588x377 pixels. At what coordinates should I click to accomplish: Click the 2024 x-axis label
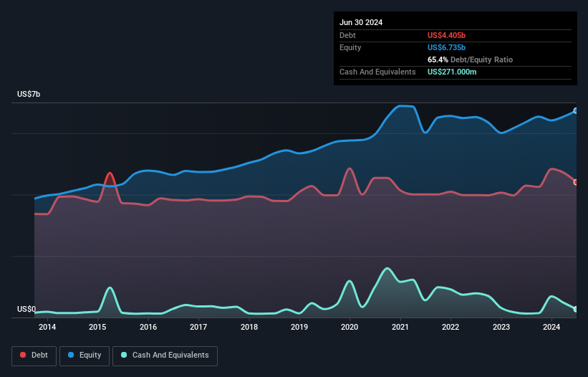[551, 327]
